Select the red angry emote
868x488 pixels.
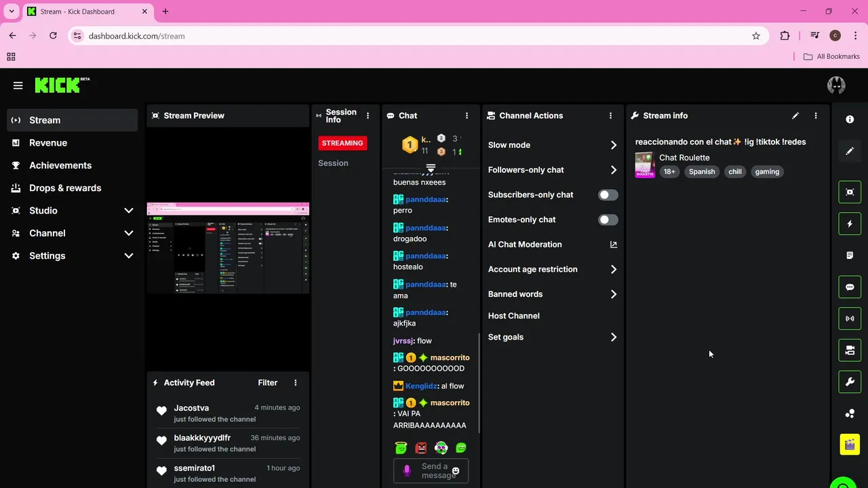point(421,448)
